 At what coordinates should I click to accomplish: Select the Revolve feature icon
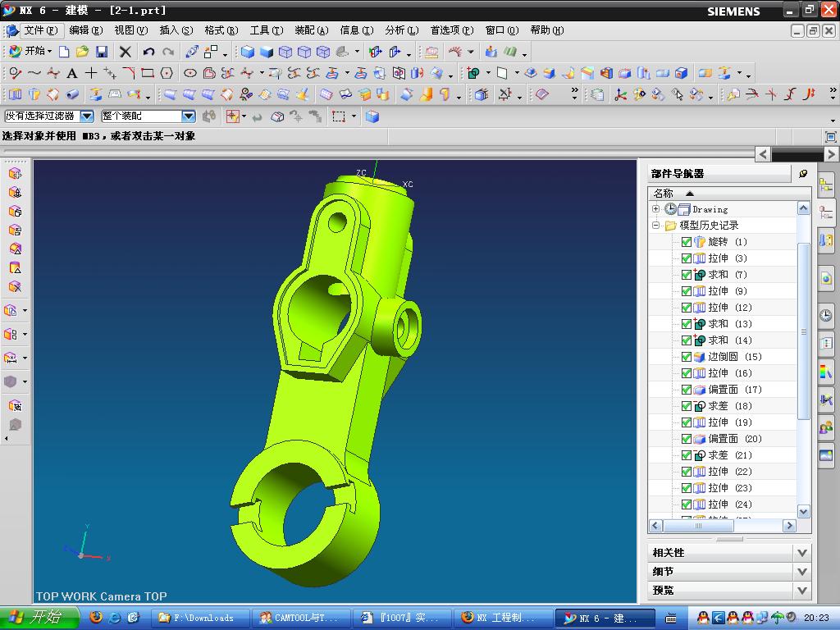[x=34, y=95]
